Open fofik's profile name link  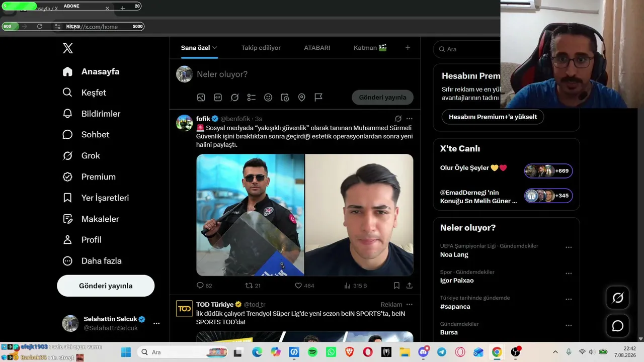[203, 119]
